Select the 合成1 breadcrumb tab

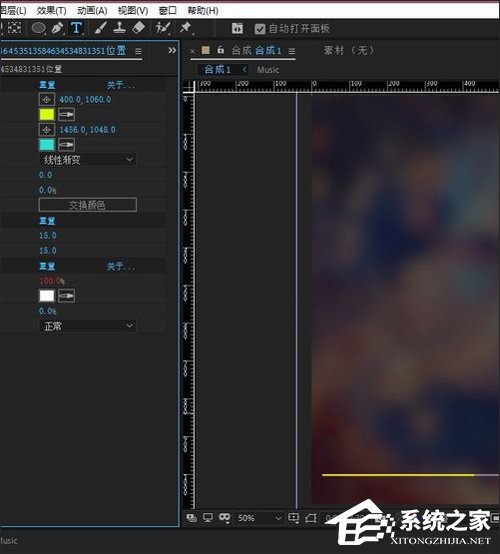(217, 70)
